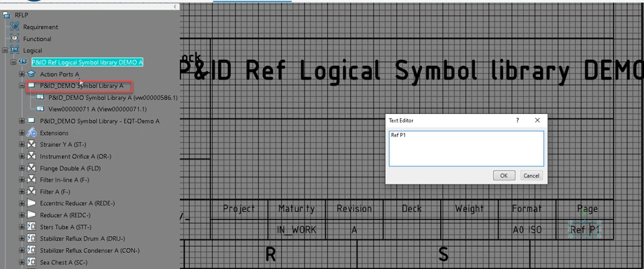Click the Filter A (F-) icon

pos(32,191)
